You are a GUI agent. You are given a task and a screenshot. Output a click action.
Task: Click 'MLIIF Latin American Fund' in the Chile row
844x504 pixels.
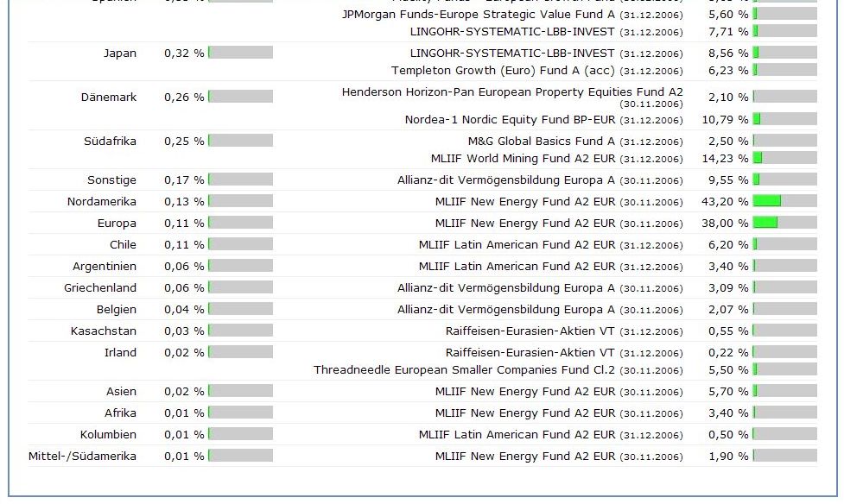point(517,245)
